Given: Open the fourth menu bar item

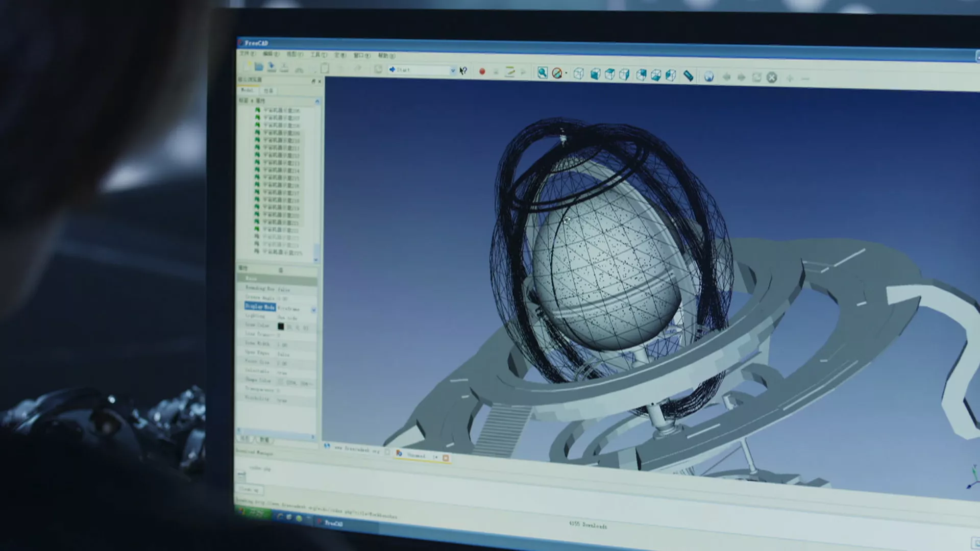Looking at the screenshot, I should [x=318, y=55].
